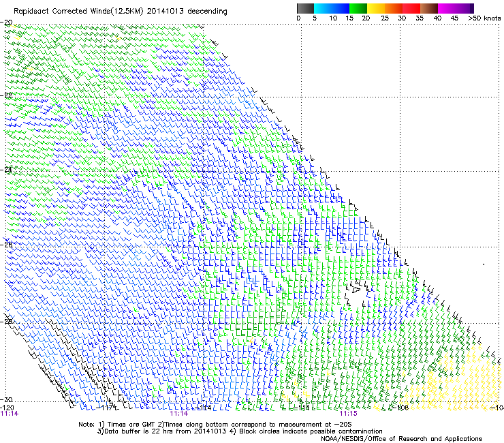Click the -111 longitude axis label

tap(301, 408)
